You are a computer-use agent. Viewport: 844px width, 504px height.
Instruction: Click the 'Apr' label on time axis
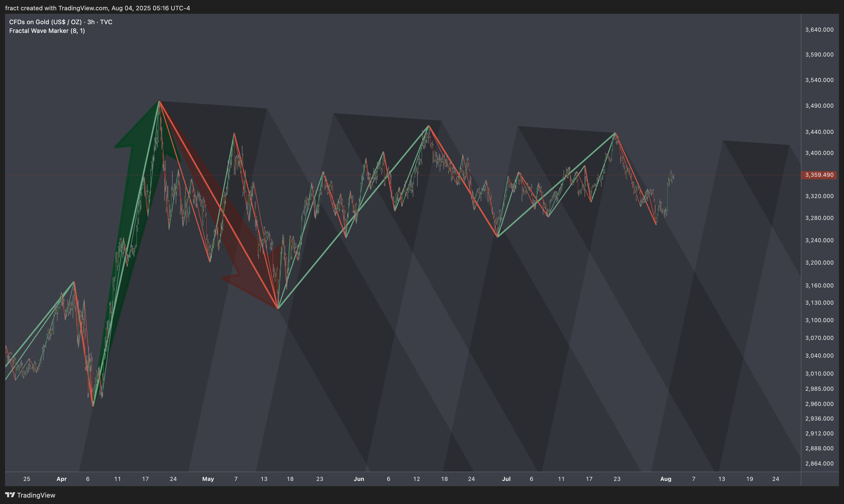(x=61, y=479)
